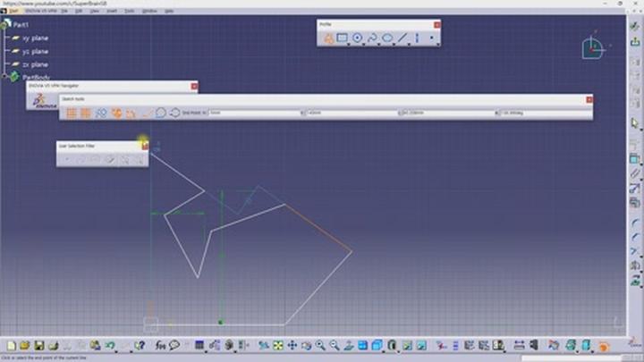Select the Rotate view tool

[x=306, y=346]
